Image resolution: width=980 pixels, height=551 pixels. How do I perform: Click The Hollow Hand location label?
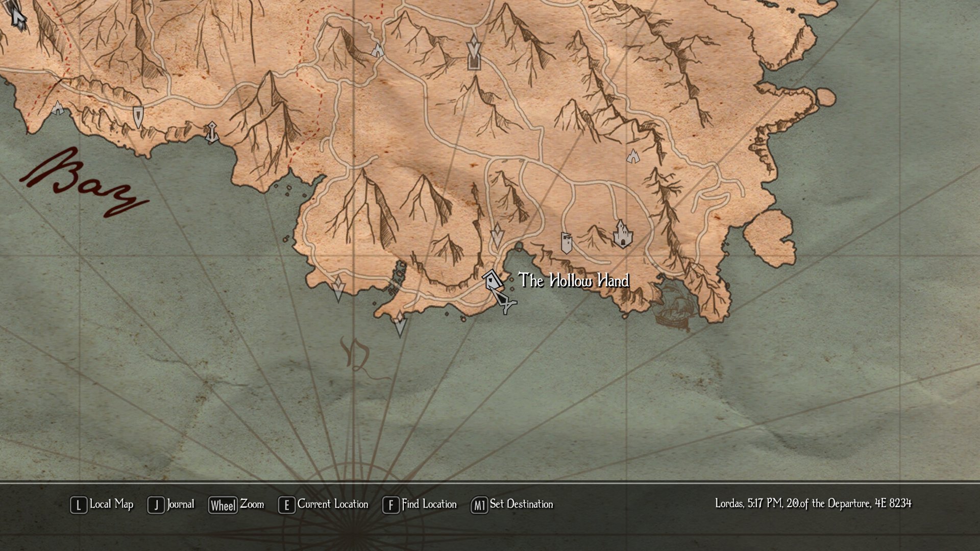coord(573,281)
